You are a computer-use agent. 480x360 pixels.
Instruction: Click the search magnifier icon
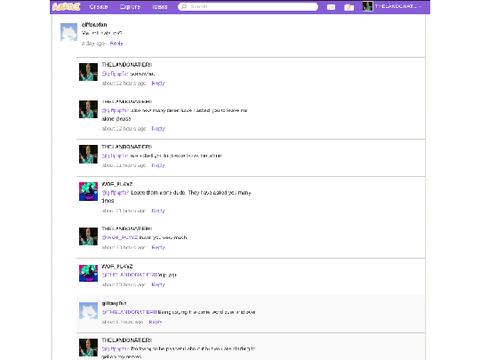tap(184, 7)
